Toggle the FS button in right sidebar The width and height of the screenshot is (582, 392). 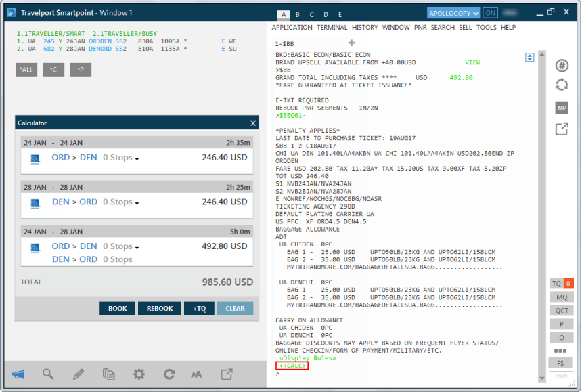click(x=561, y=363)
